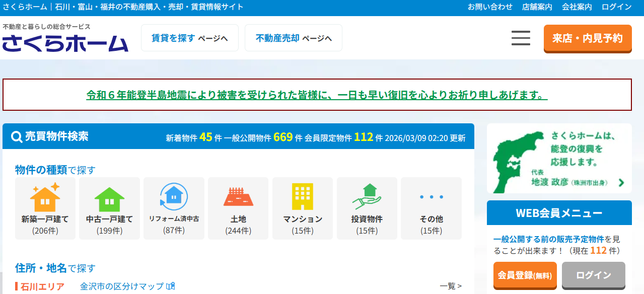Click the yellow マンション building icon
The image size is (644, 294).
pos(302,196)
